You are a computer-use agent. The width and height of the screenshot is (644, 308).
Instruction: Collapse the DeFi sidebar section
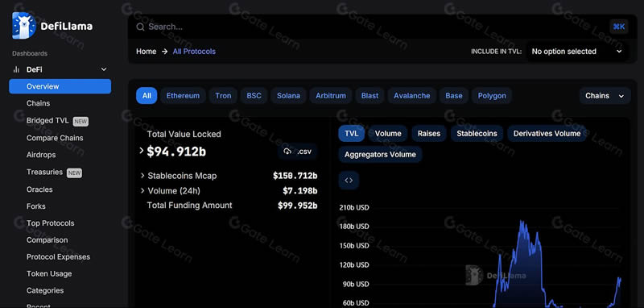coord(104,69)
